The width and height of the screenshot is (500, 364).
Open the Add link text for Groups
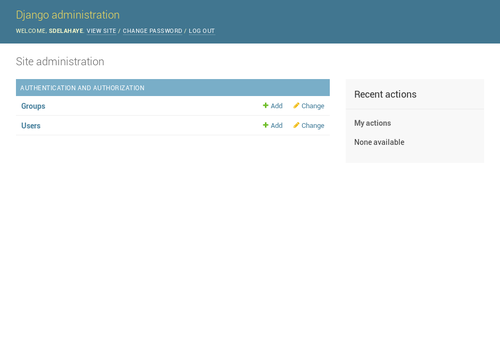tap(276, 106)
